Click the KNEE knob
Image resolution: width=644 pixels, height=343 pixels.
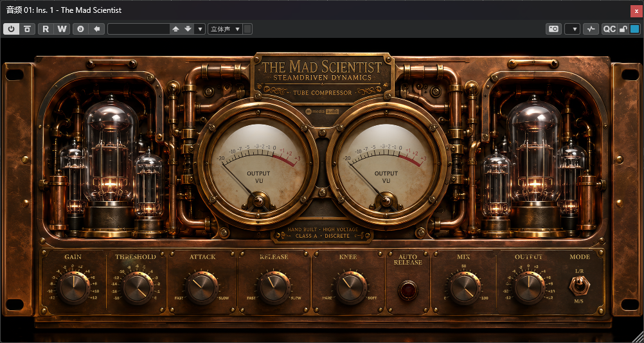tap(351, 286)
